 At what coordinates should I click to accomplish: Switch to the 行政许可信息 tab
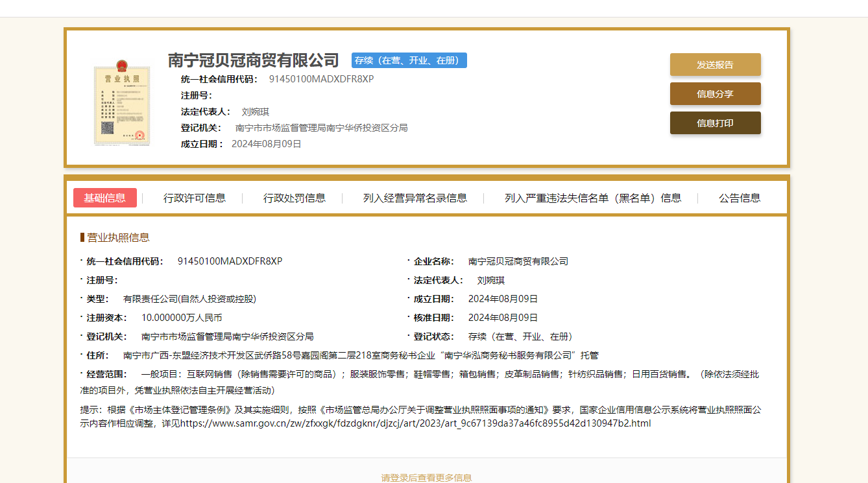point(195,198)
